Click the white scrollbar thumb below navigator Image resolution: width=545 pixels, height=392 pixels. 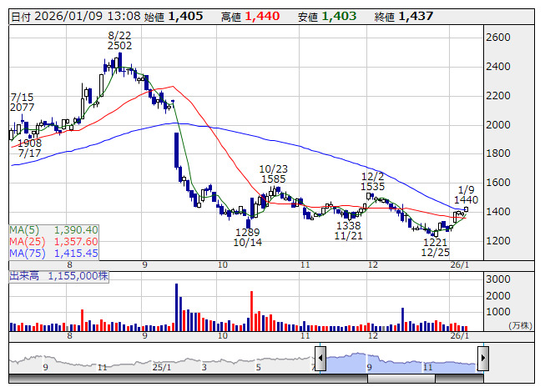[425, 379]
